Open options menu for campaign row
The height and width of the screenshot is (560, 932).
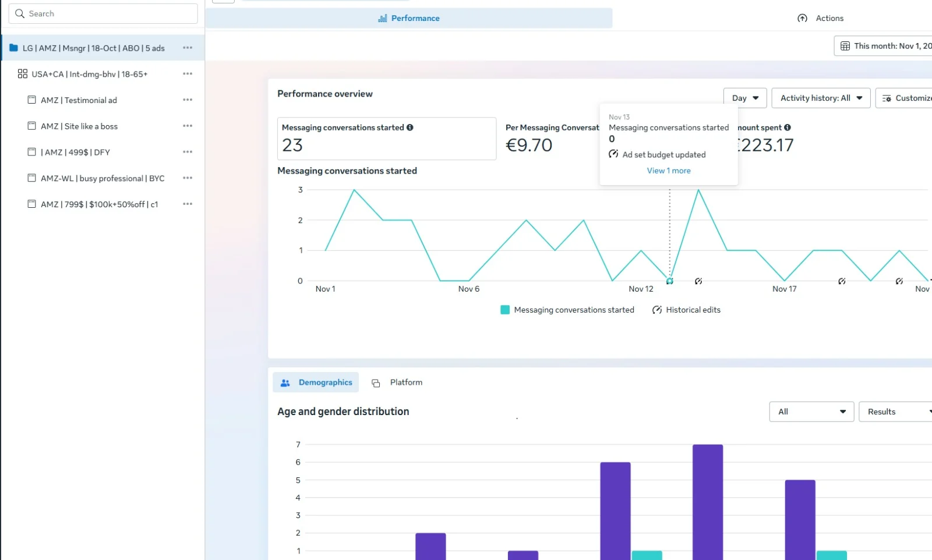coord(187,48)
